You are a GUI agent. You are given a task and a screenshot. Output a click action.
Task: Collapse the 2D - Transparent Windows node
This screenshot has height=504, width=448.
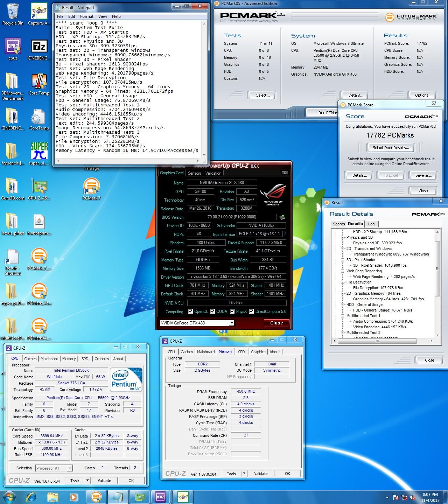coord(343,248)
